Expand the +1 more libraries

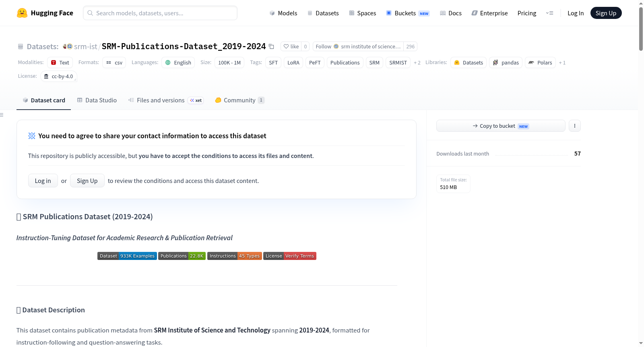(x=562, y=62)
